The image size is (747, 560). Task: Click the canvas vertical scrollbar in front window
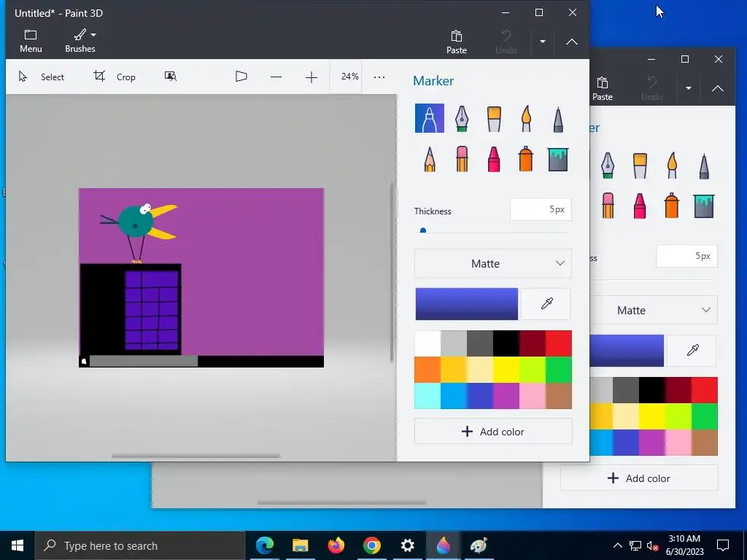pyautogui.click(x=392, y=273)
